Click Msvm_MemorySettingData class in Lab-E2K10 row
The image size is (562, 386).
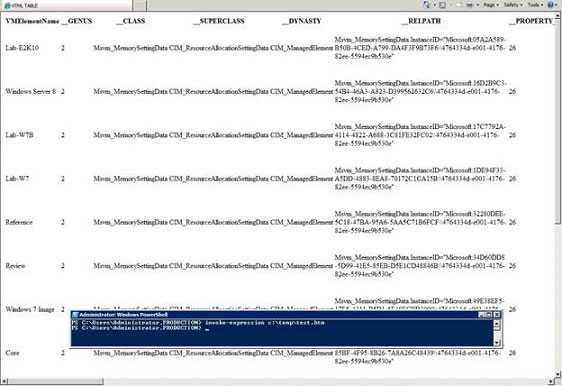(x=130, y=48)
